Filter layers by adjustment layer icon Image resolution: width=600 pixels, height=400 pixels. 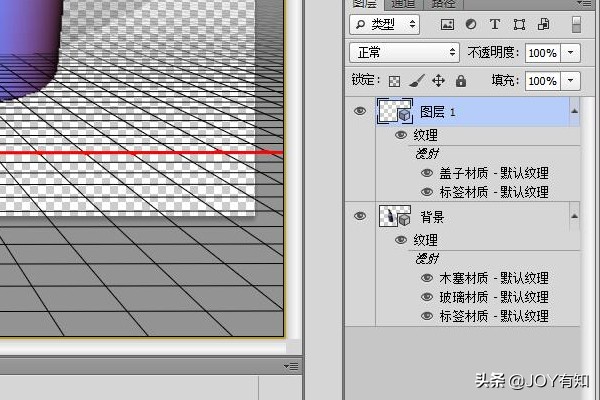(471, 24)
